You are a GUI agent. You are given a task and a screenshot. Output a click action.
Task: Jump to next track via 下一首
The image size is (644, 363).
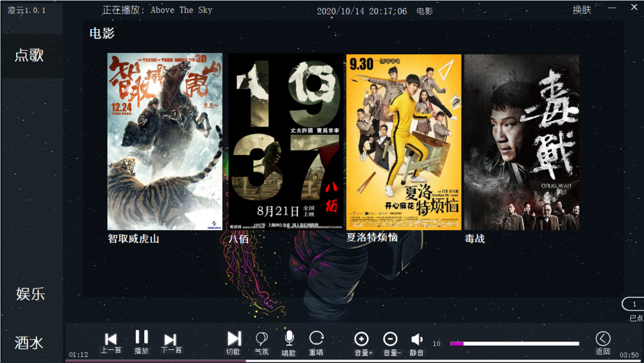tap(171, 340)
